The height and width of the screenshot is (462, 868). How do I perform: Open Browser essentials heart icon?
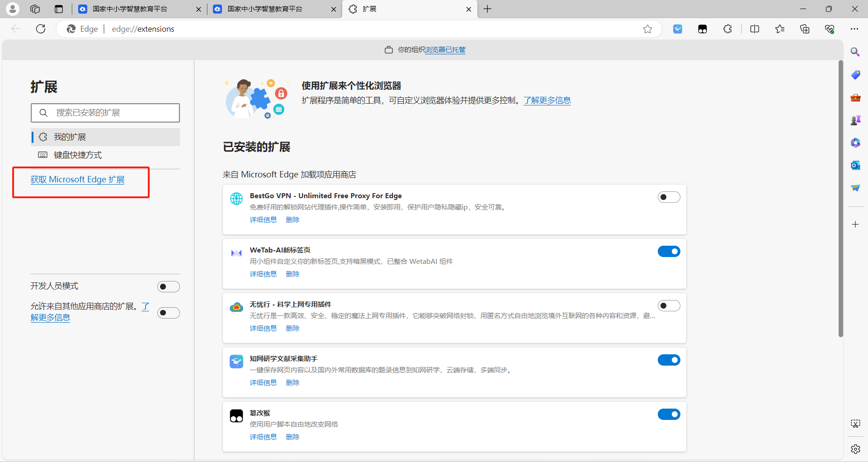click(x=830, y=29)
